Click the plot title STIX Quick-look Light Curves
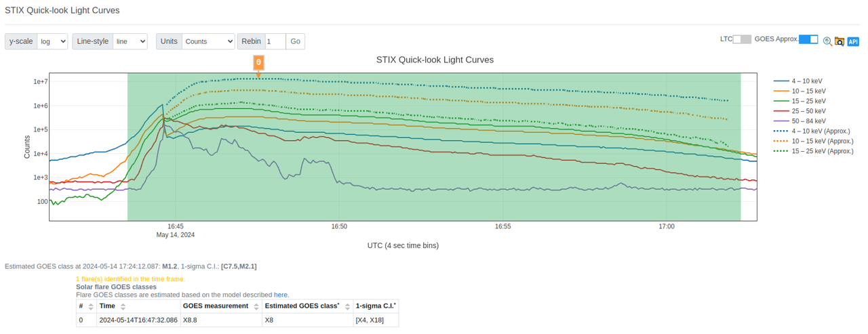This screenshot has width=868, height=334. 435,60
